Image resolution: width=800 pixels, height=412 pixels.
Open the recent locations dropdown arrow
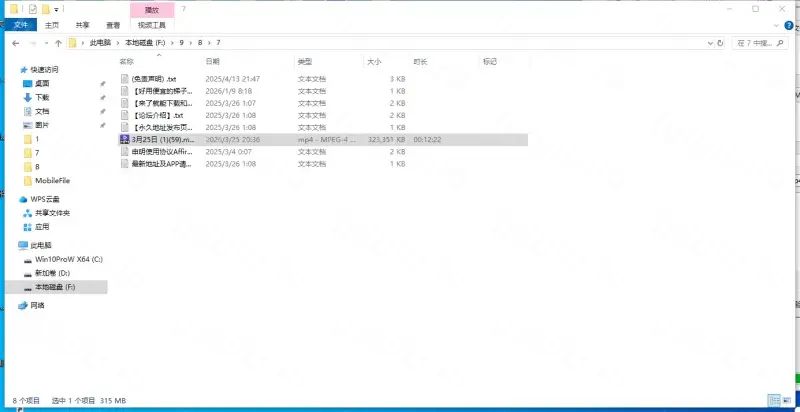coord(44,43)
